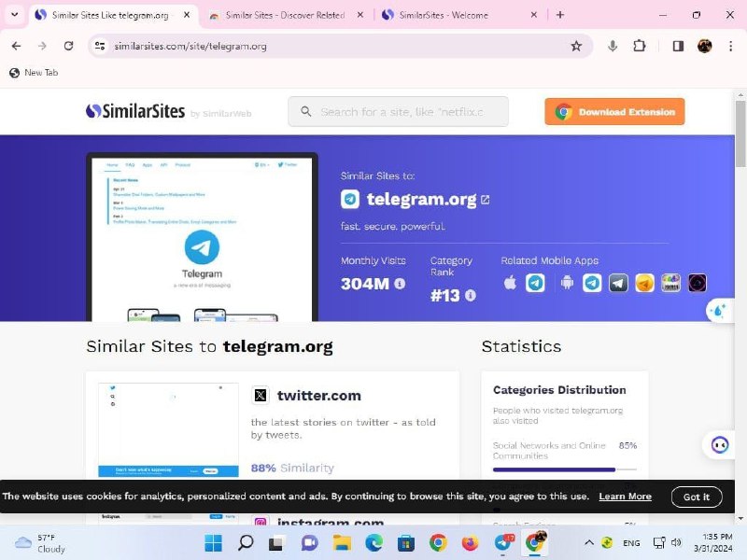
Task: Toggle the Chrome side panel
Action: tap(678, 46)
